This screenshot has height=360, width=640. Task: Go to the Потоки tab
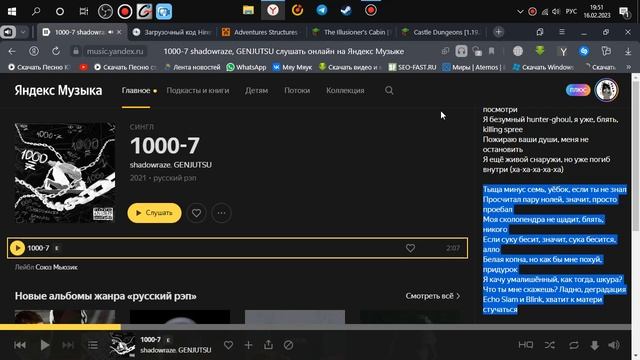pyautogui.click(x=297, y=90)
